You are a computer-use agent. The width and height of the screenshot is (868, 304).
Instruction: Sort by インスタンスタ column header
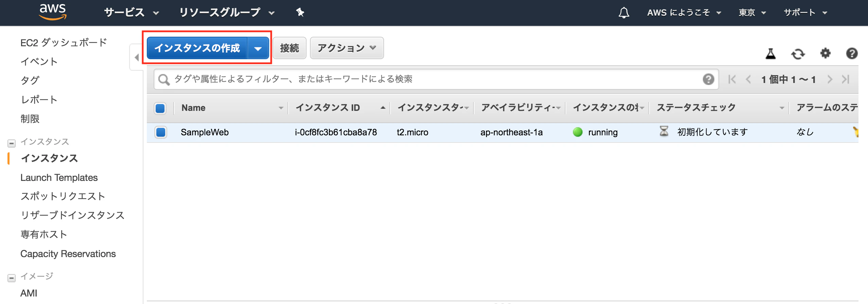coord(430,108)
